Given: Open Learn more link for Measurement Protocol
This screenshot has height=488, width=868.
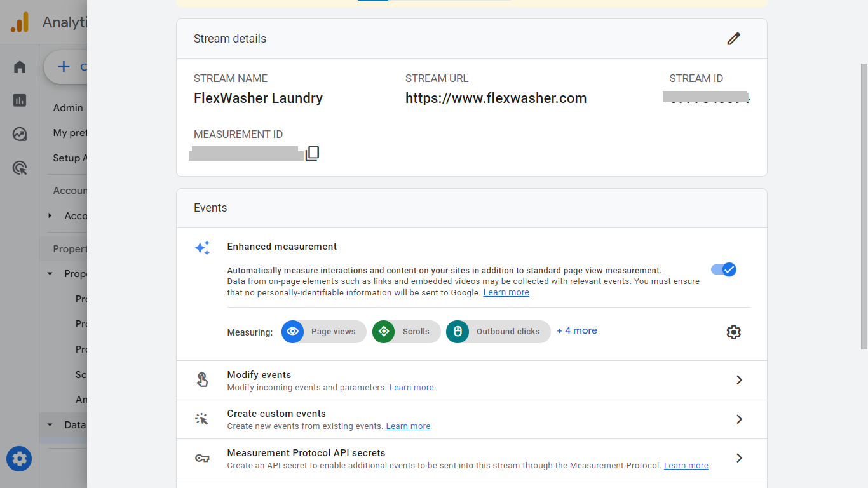Looking at the screenshot, I should (x=686, y=465).
